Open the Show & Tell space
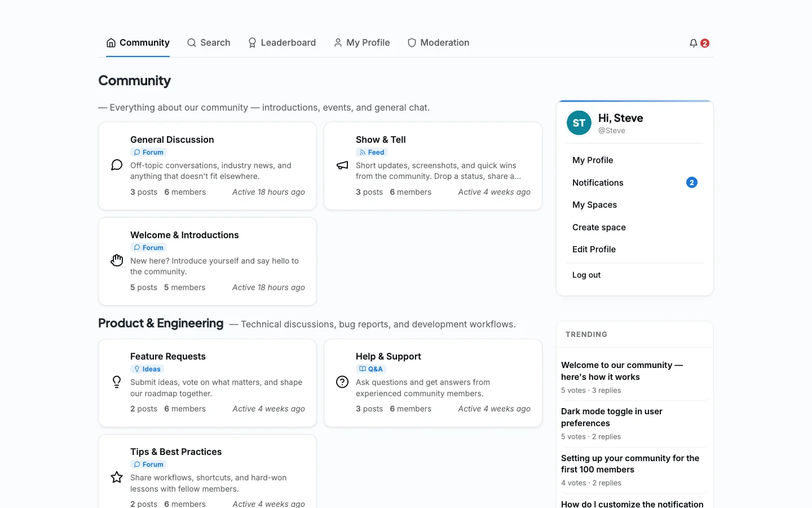 point(381,139)
